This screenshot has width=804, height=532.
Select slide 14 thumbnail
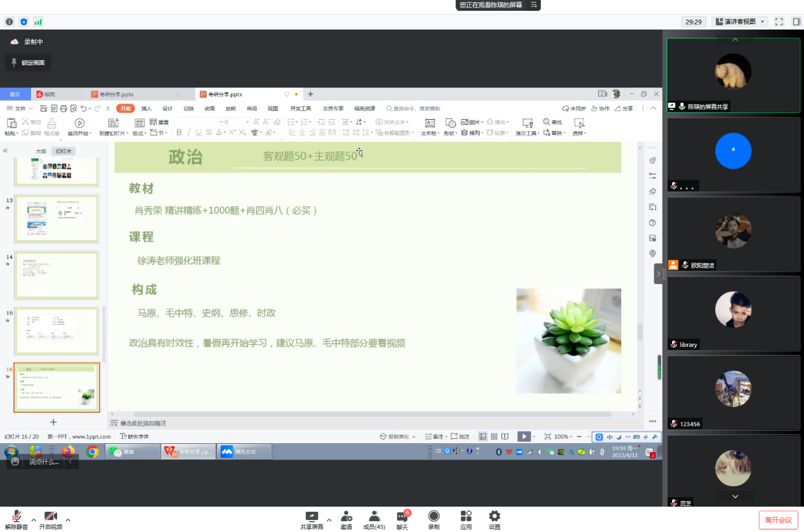[56, 275]
